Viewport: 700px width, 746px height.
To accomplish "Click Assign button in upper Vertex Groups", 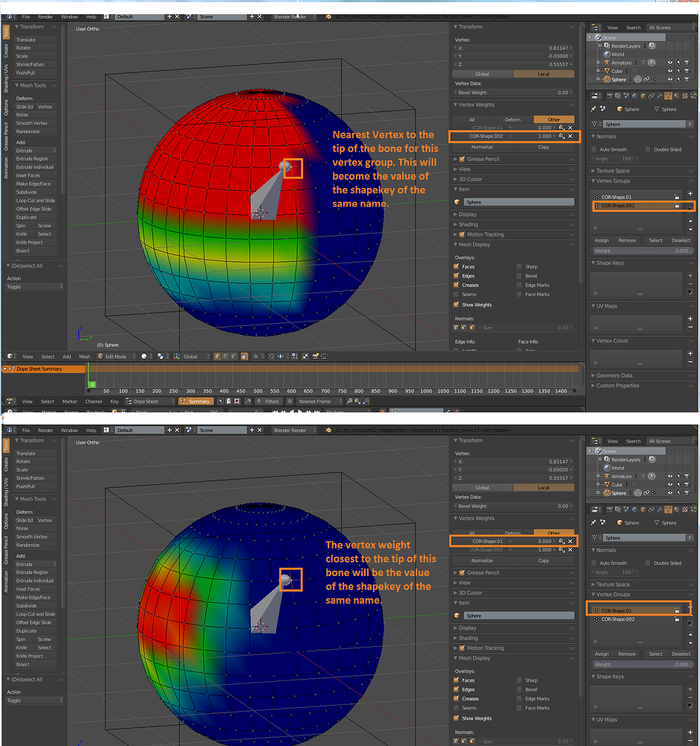I will (601, 240).
